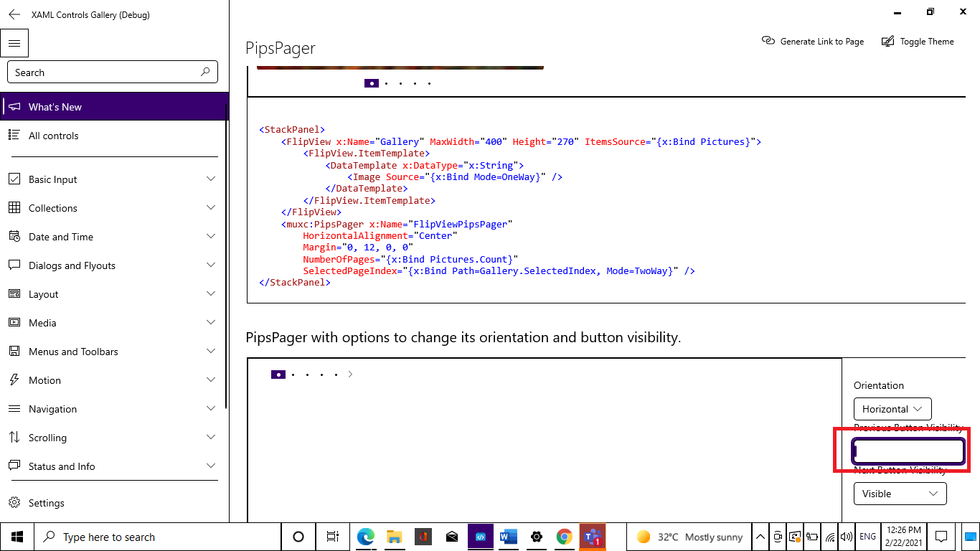Click the Scrolling arrows icon
This screenshot has width=980, height=551.
(x=14, y=437)
